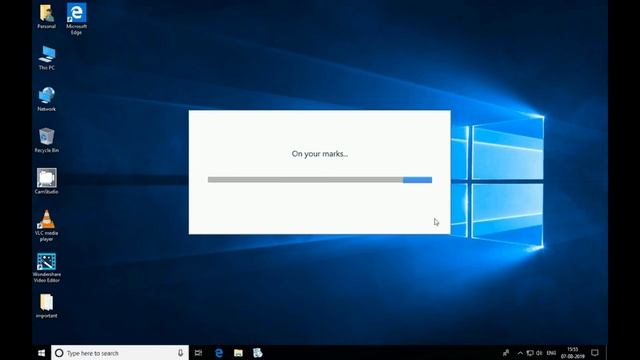The height and width of the screenshot is (360, 640).
Task: Launch Edge from the taskbar
Action: 219,353
